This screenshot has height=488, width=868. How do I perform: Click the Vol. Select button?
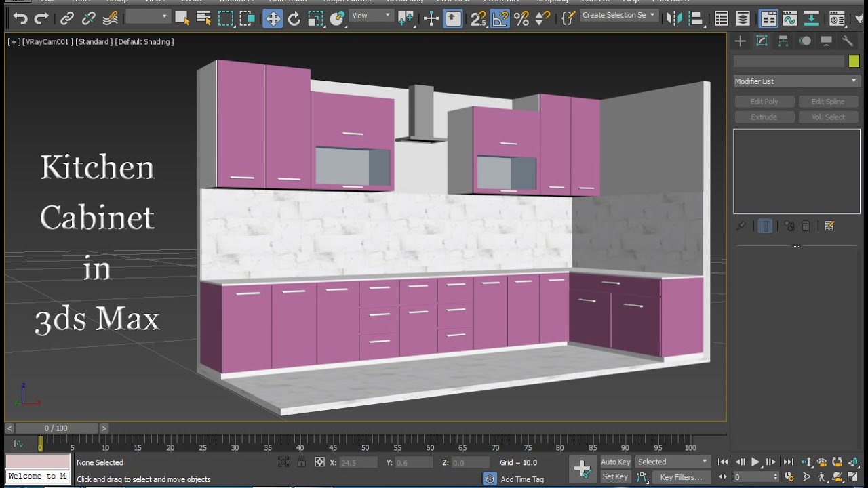(828, 117)
